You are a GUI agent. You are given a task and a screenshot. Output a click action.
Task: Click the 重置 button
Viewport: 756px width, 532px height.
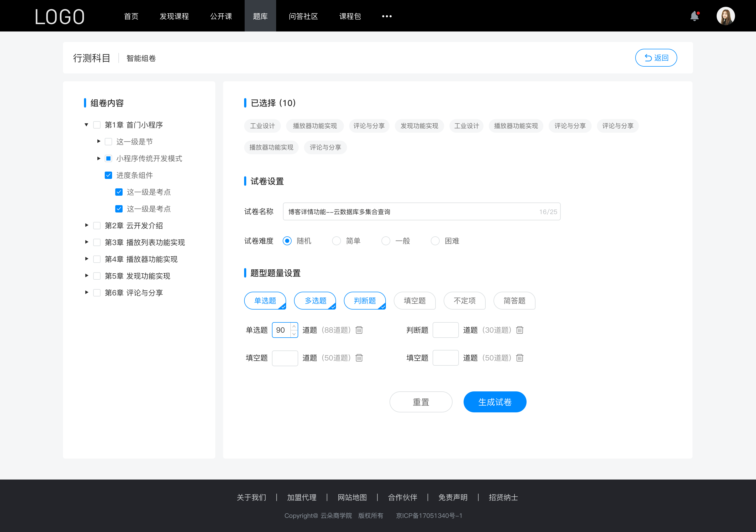[421, 402]
